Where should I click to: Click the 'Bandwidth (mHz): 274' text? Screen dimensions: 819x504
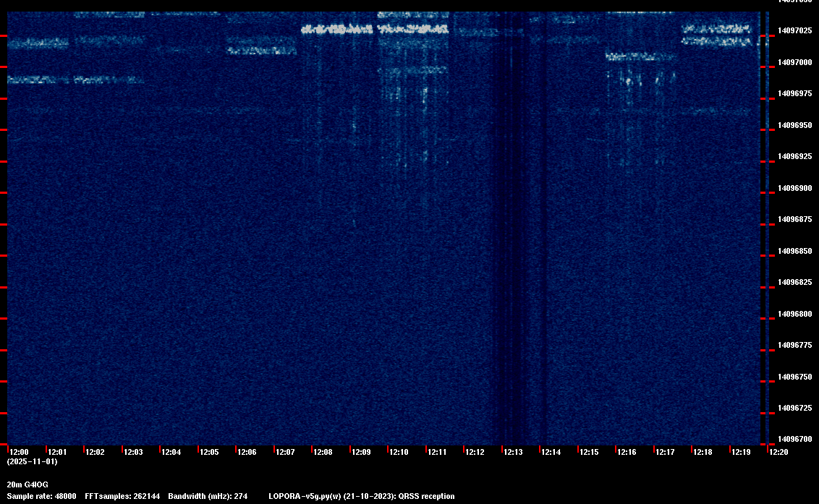[x=208, y=496]
